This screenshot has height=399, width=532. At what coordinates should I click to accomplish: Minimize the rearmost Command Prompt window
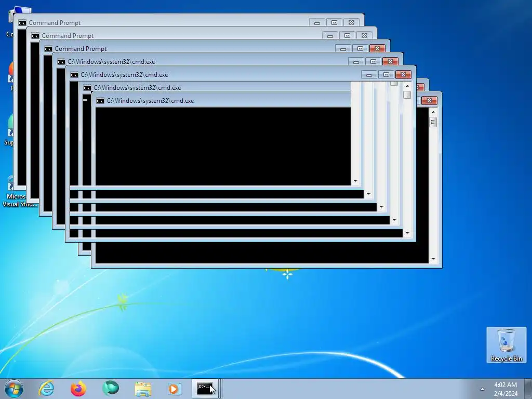click(x=317, y=23)
